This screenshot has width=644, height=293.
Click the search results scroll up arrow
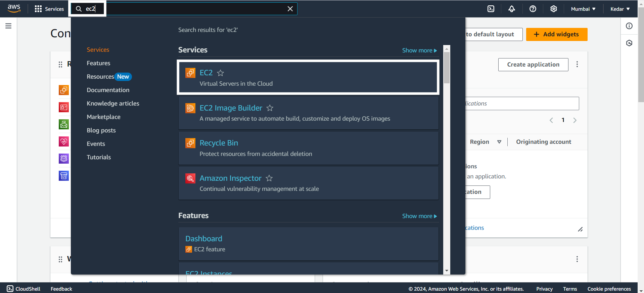[x=447, y=49]
